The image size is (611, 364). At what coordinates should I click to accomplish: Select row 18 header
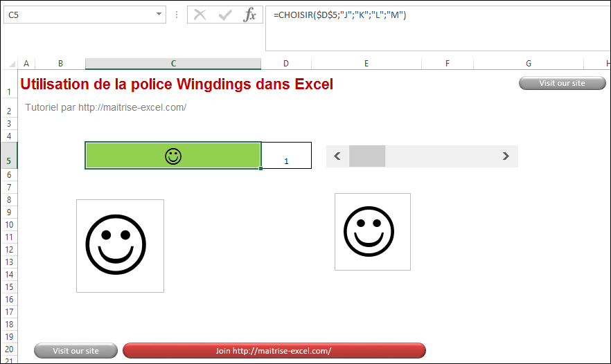tap(9, 325)
